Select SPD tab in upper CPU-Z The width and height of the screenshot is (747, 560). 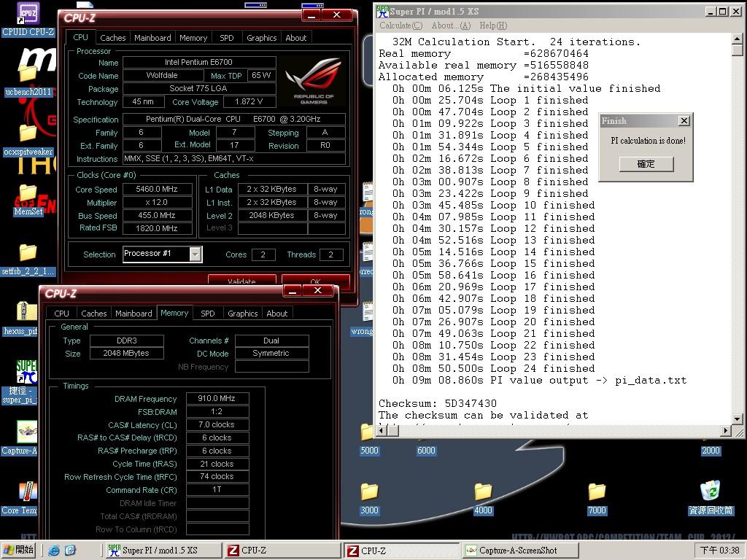coord(227,38)
